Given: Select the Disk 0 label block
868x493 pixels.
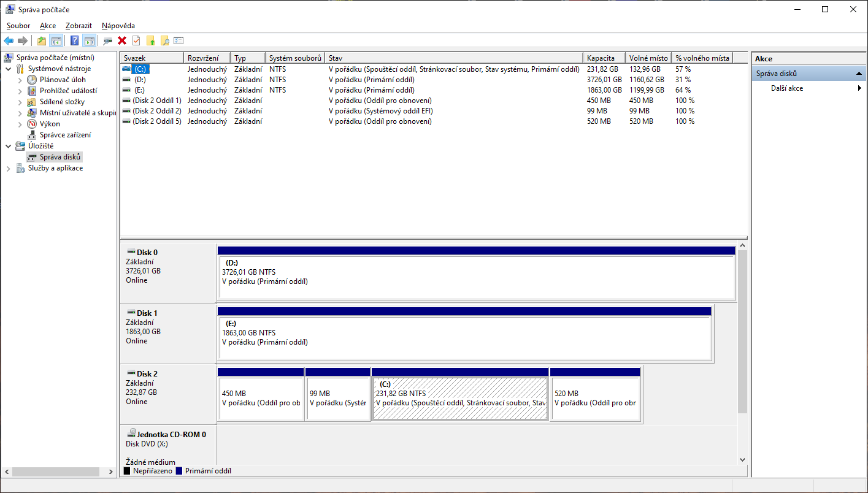Looking at the screenshot, I should (168, 272).
